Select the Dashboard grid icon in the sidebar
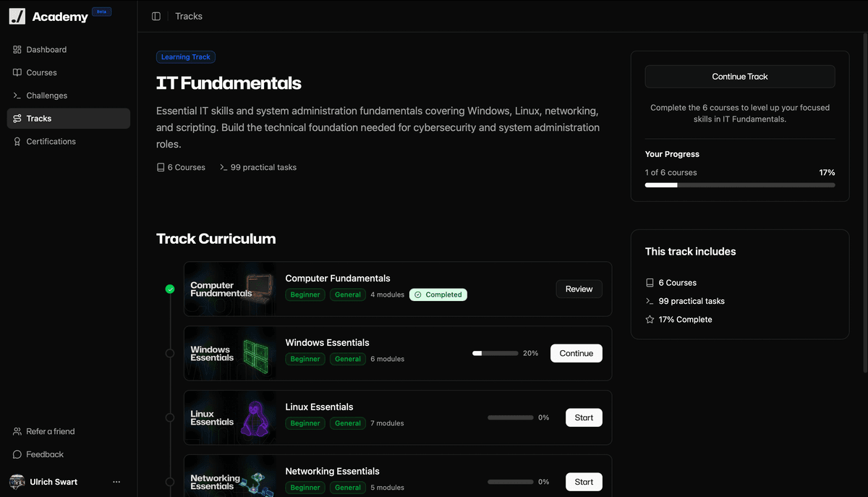Screen dimensions: 868x497 (x=16, y=49)
